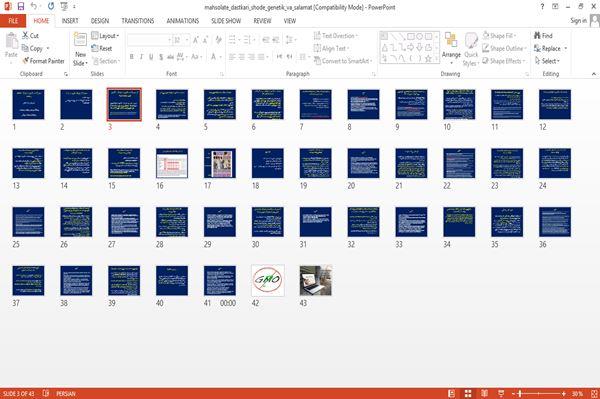Select the star shape in shapes gallery
This screenshot has height=399, width=600.
click(x=429, y=59)
